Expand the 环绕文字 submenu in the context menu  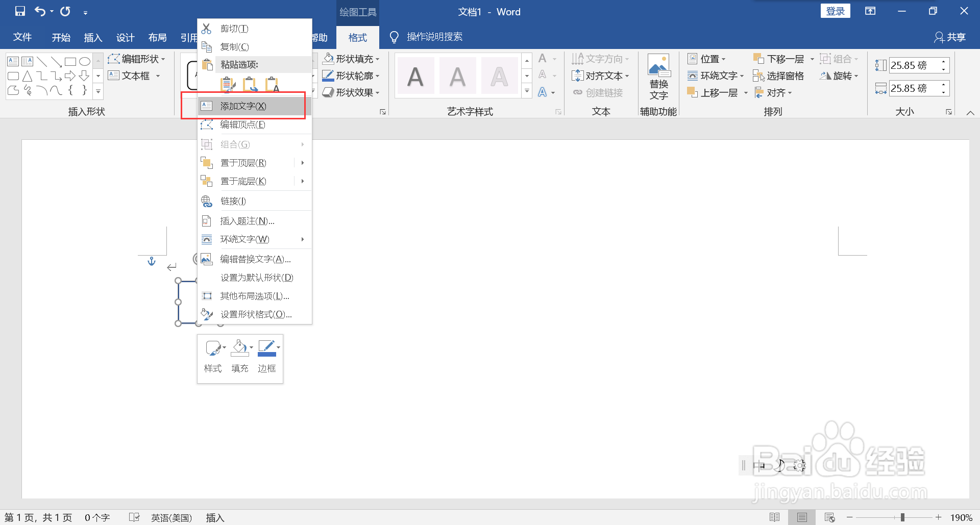(301, 239)
